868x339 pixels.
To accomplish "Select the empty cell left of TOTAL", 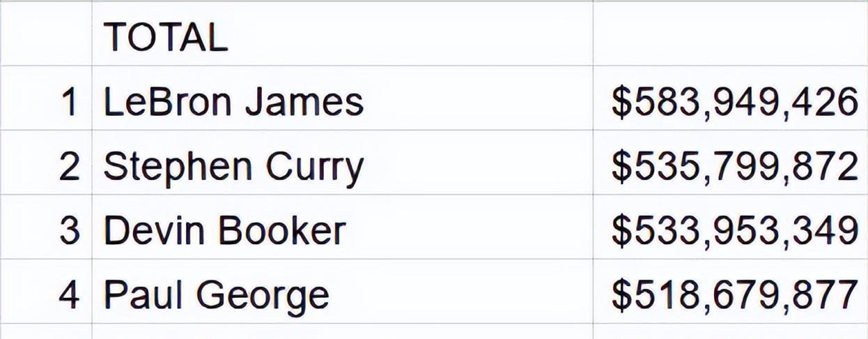I will pyautogui.click(x=46, y=36).
